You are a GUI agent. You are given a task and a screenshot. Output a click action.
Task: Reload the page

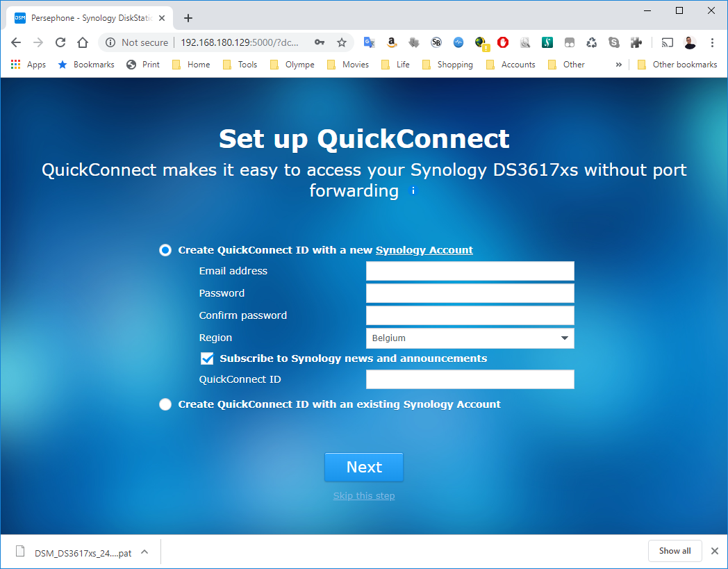tap(60, 42)
